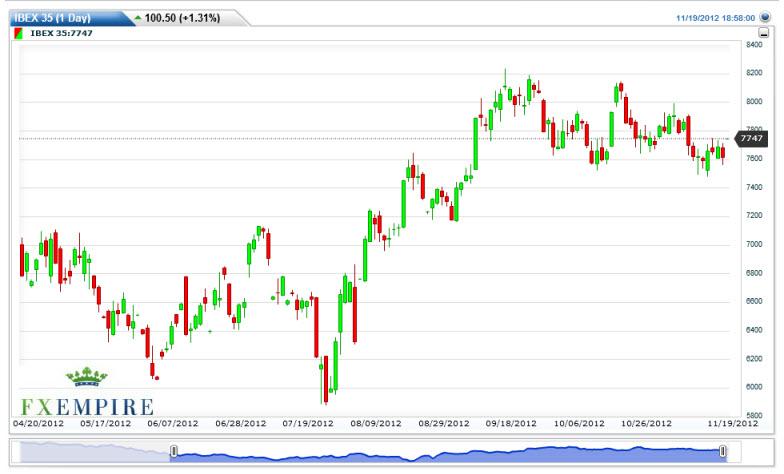Click the IBEX 35:7747 legend label
The width and height of the screenshot is (784, 474).
[x=62, y=34]
